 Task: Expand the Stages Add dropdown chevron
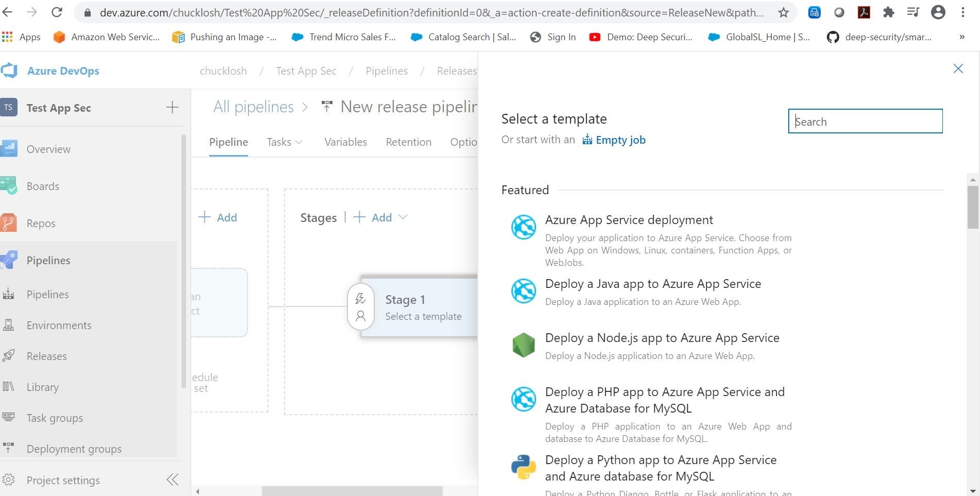403,217
